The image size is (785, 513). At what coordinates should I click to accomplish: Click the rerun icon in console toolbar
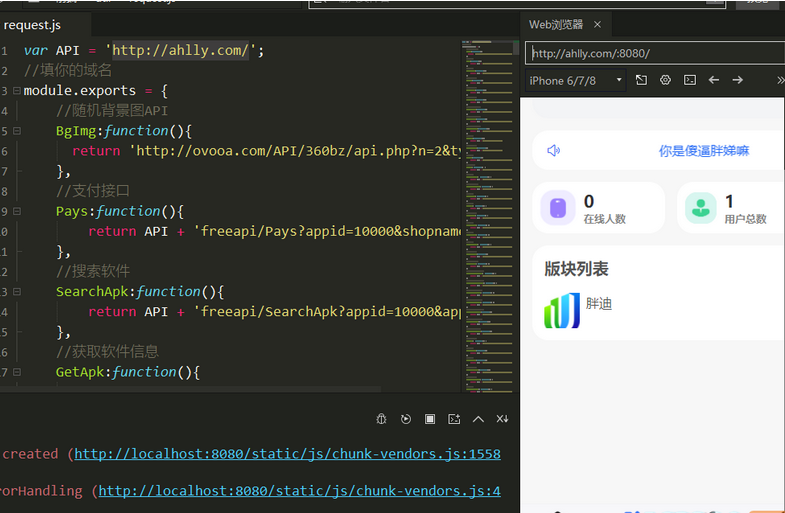coord(406,419)
